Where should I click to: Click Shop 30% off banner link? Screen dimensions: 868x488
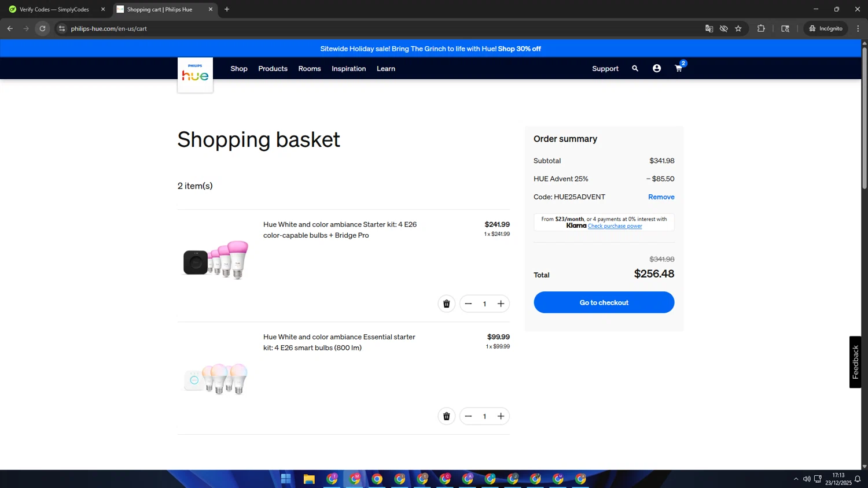coord(519,49)
